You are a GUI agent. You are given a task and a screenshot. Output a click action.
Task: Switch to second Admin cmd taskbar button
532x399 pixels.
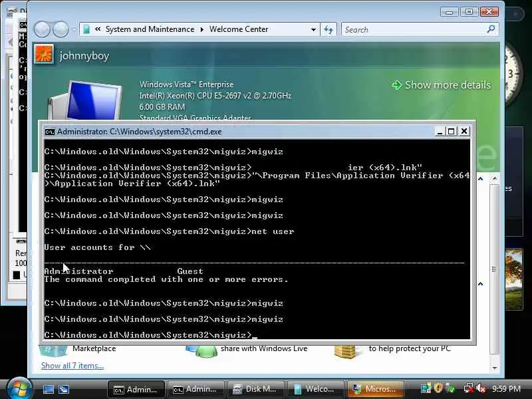196,389
